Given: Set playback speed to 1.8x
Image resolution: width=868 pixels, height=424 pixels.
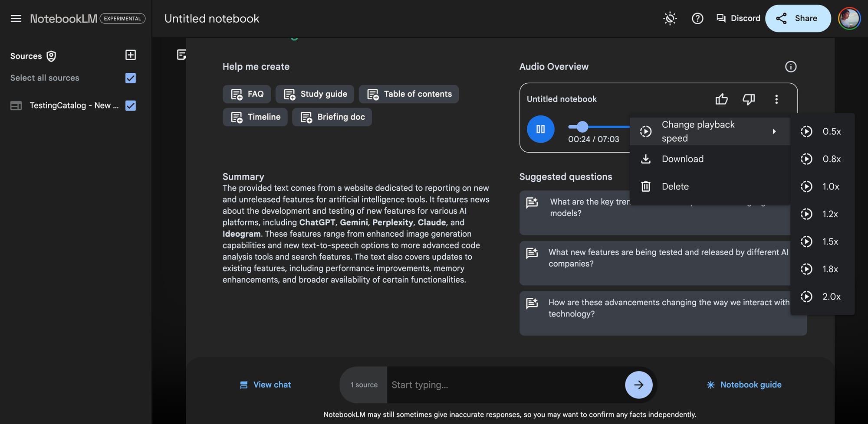Looking at the screenshot, I should (x=822, y=269).
